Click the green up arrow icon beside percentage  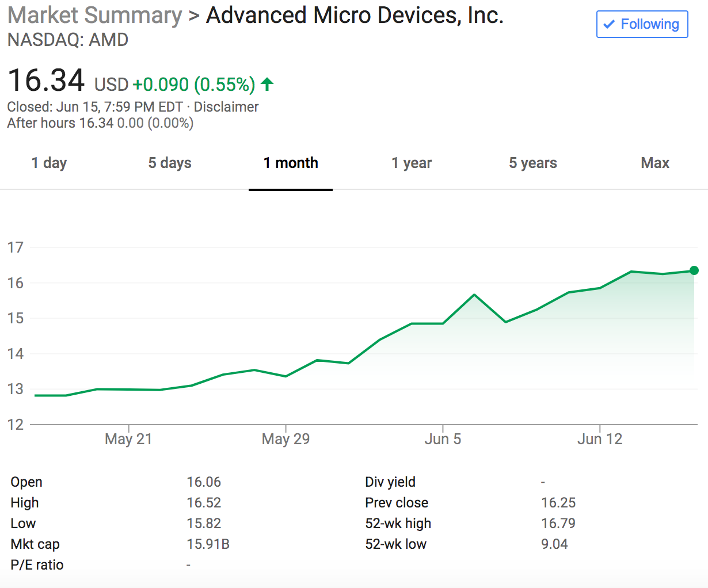click(x=267, y=85)
